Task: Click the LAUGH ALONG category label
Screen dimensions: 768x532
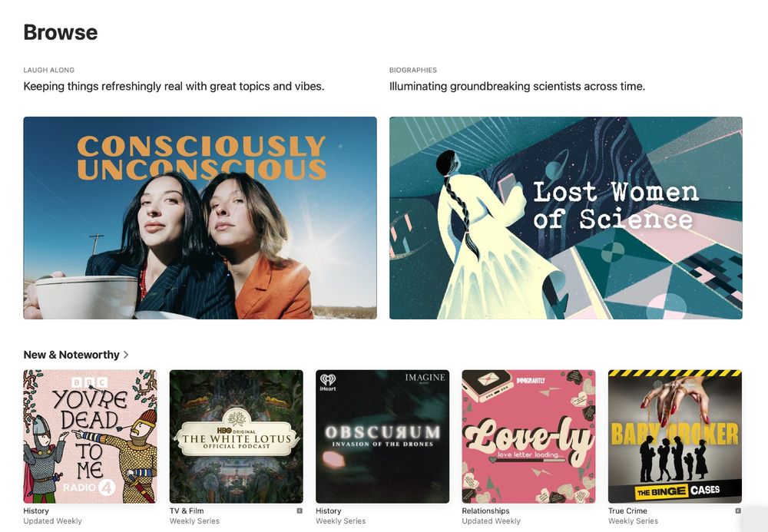Action: (x=49, y=70)
